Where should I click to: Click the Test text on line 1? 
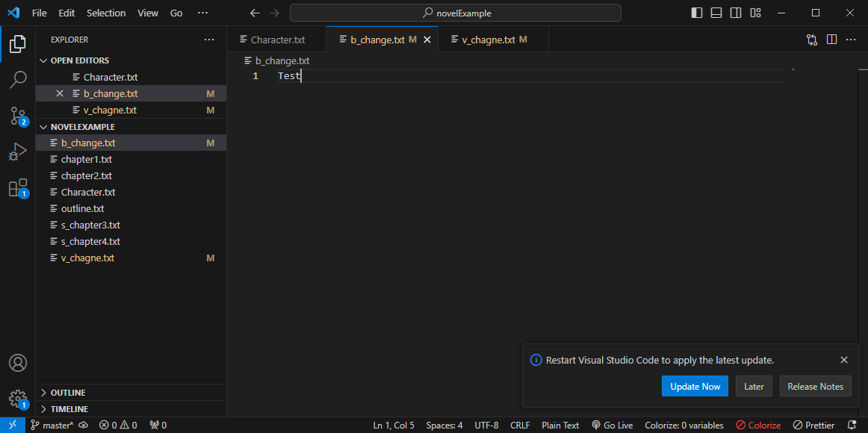tap(288, 75)
